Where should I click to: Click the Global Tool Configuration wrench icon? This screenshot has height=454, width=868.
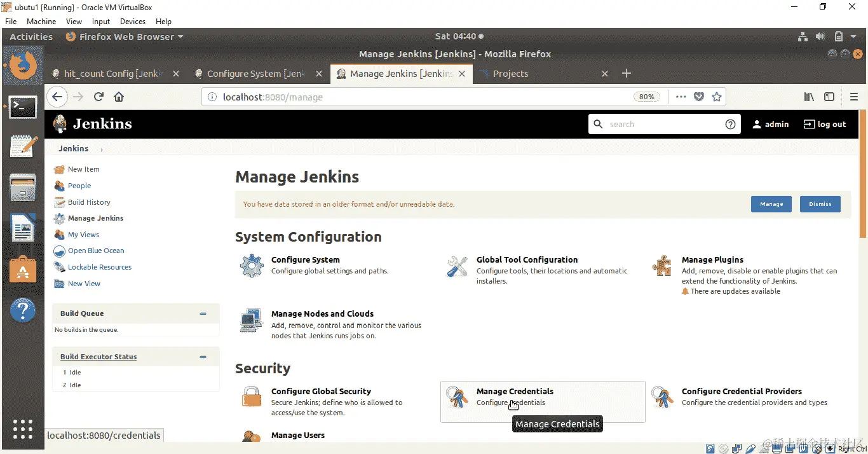point(457,265)
